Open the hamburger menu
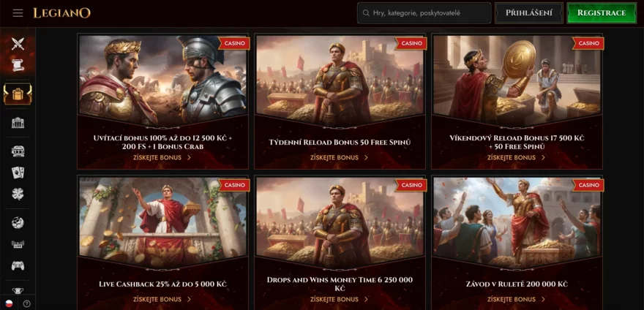 (x=18, y=13)
